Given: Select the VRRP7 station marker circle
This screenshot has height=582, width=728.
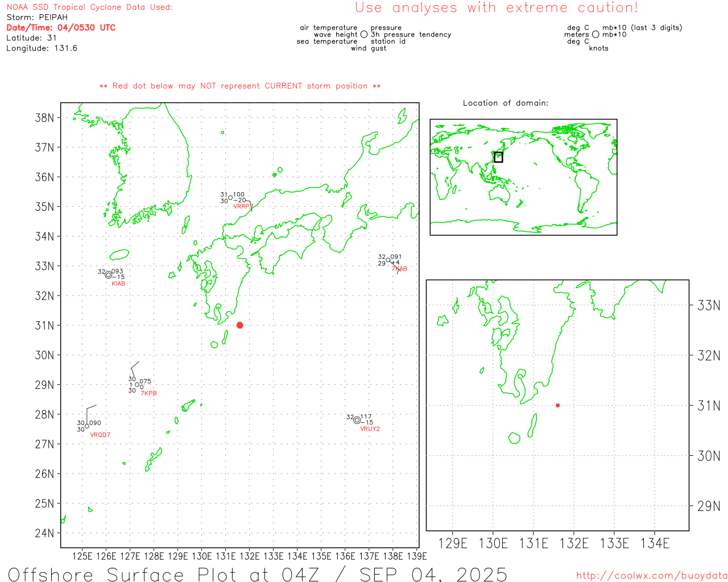Looking at the screenshot, I should click(x=230, y=198).
